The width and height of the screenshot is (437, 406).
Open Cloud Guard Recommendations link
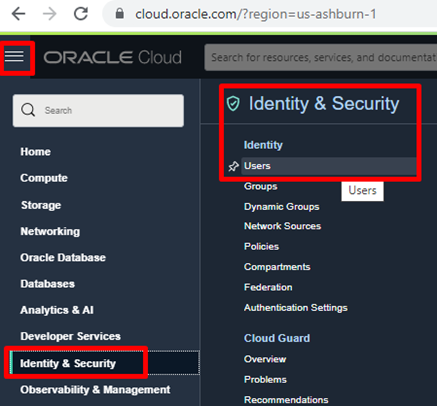click(x=286, y=400)
